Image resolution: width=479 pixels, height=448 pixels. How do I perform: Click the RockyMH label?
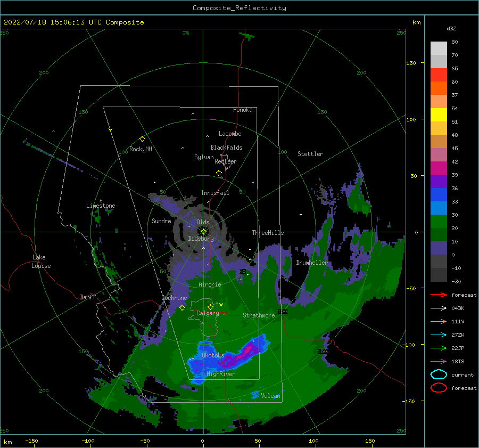141,149
